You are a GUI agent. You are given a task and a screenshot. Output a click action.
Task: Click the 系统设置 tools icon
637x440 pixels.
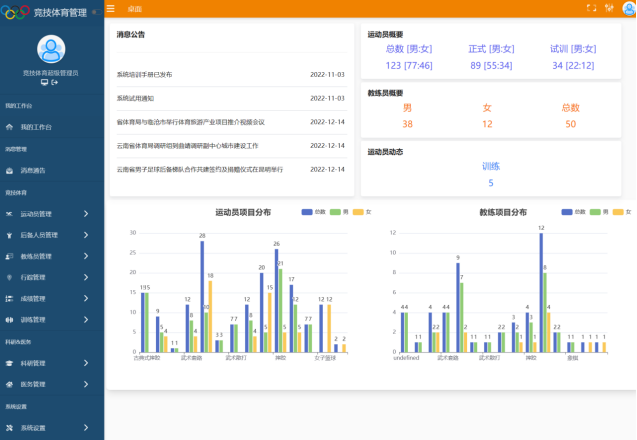pyautogui.click(x=9, y=428)
